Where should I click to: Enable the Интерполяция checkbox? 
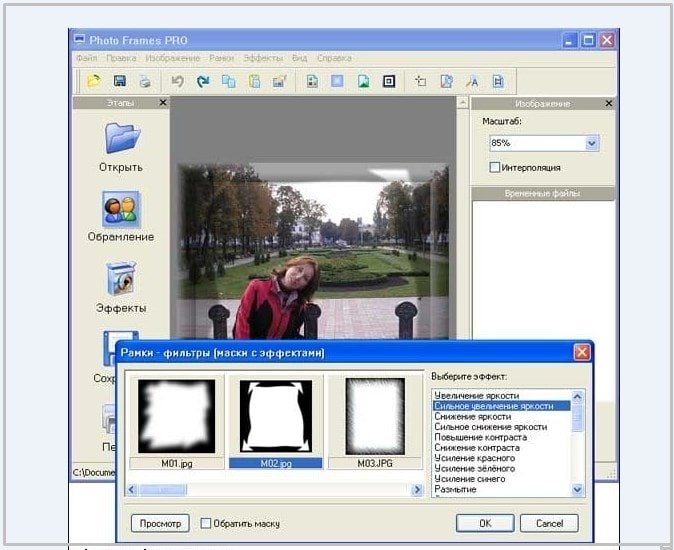495,168
